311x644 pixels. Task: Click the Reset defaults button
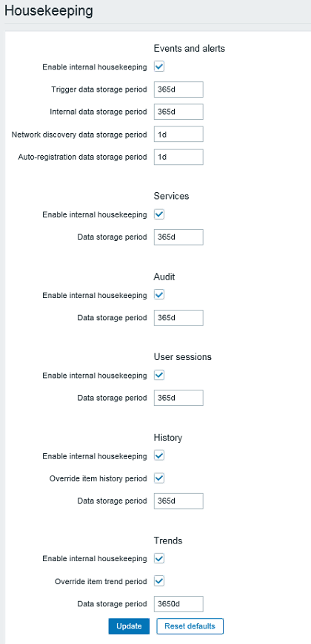[190, 626]
